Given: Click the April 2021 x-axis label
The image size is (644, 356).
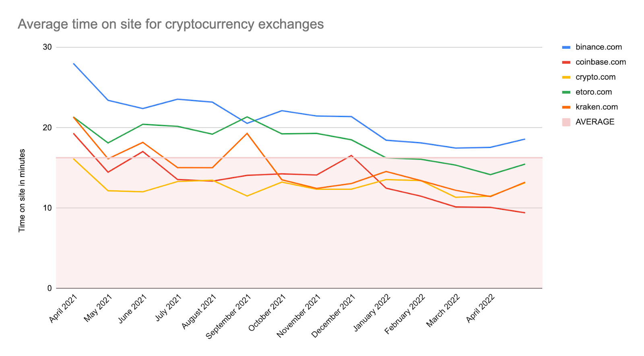Looking at the screenshot, I should [x=63, y=308].
